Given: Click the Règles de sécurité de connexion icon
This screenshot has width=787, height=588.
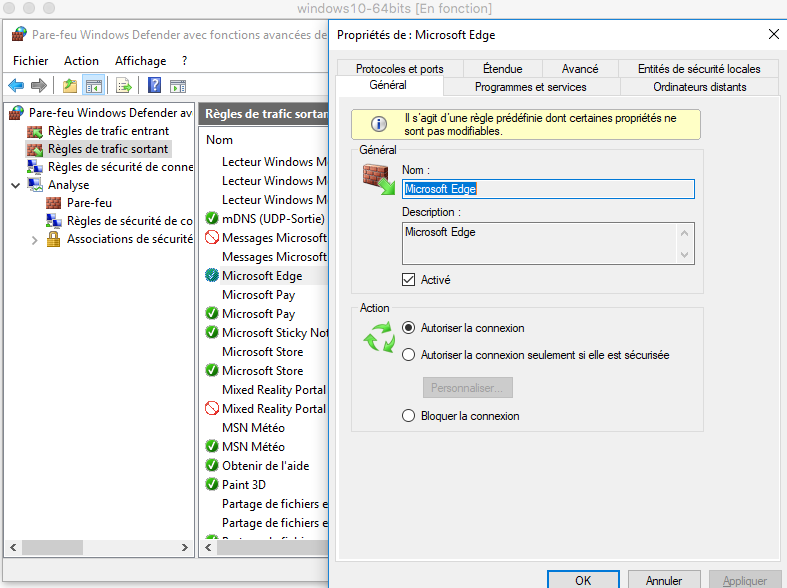Looking at the screenshot, I should 35,167.
